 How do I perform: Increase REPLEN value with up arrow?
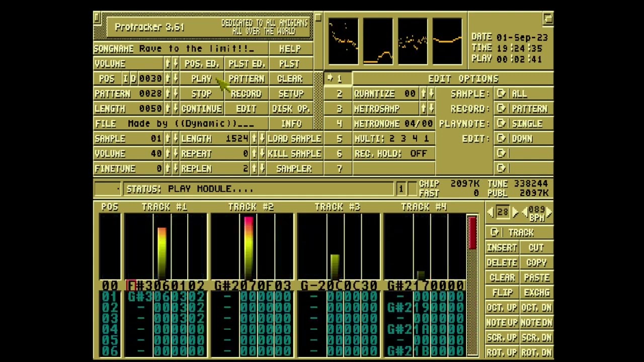(x=254, y=169)
